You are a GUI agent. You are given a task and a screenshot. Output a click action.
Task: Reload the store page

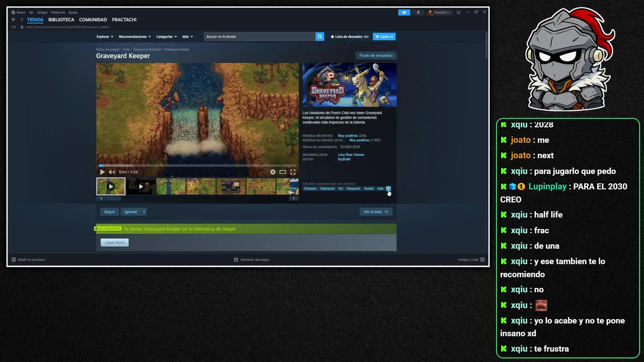point(14,27)
